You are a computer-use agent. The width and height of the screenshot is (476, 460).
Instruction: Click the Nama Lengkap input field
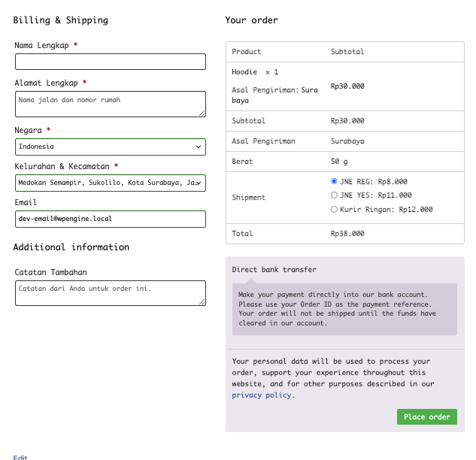(111, 62)
